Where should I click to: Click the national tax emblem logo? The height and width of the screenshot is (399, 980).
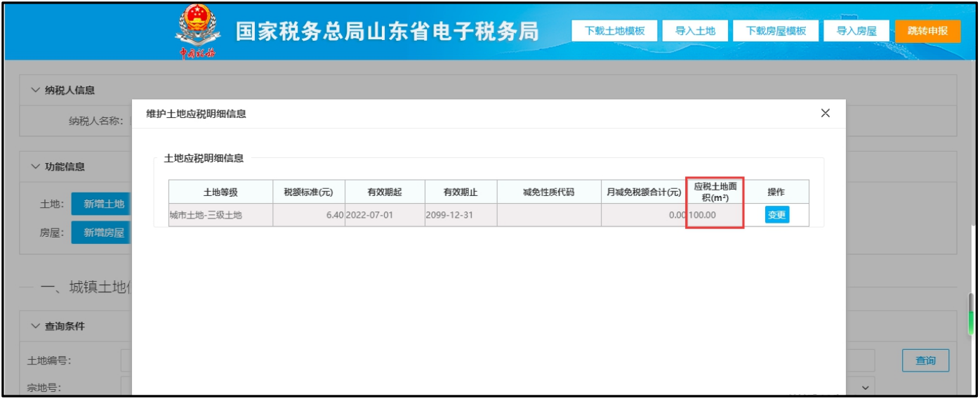point(197,31)
